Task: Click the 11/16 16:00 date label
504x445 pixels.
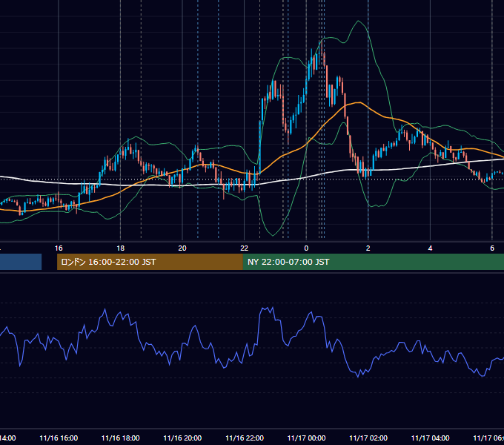Action: pyautogui.click(x=59, y=438)
